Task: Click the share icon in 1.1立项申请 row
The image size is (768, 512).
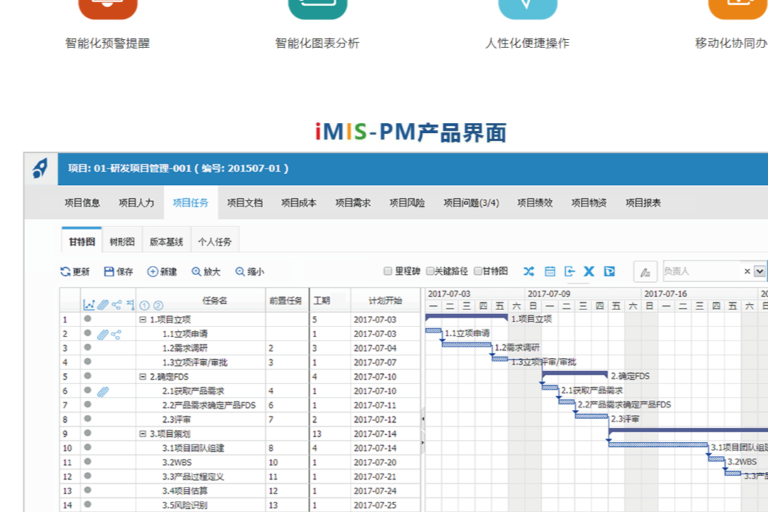Action: (x=116, y=335)
